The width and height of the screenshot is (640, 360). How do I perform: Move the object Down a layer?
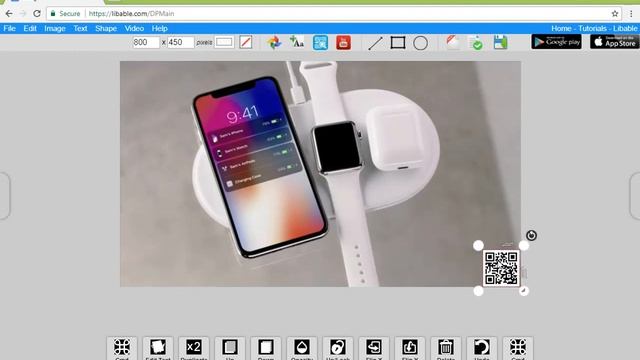click(266, 349)
